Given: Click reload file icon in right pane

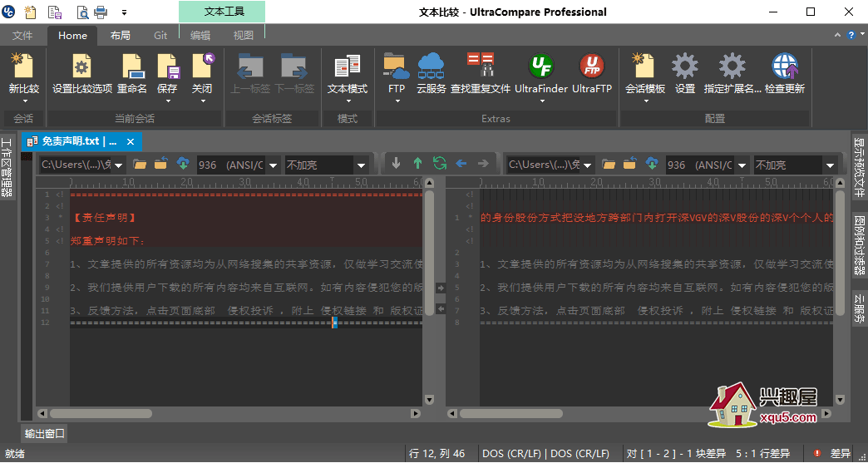Looking at the screenshot, I should (630, 163).
